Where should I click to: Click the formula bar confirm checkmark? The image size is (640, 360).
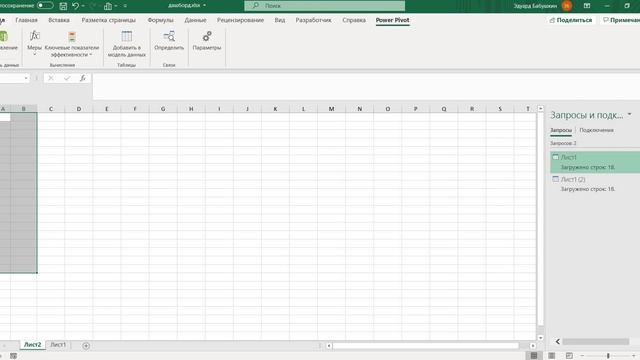[x=67, y=78]
